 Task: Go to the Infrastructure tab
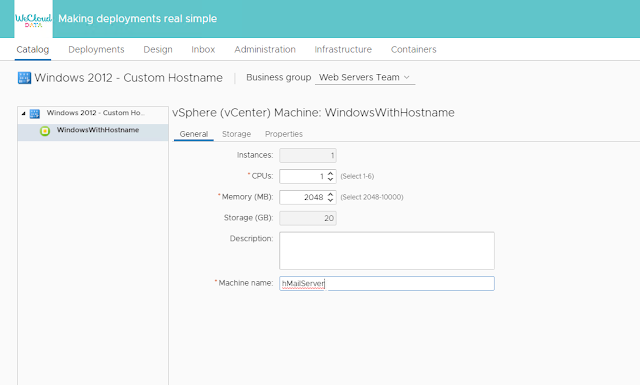(343, 49)
